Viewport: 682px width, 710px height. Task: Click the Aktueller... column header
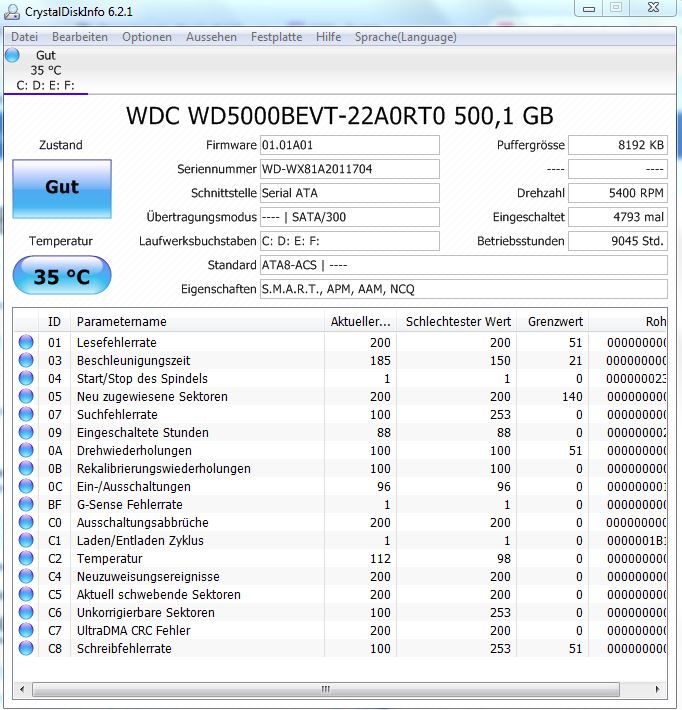(x=360, y=321)
